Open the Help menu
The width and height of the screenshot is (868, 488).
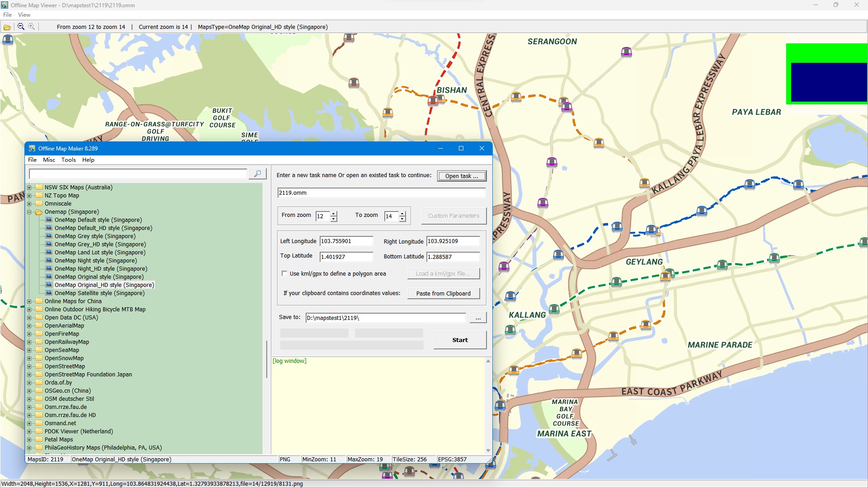[88, 160]
